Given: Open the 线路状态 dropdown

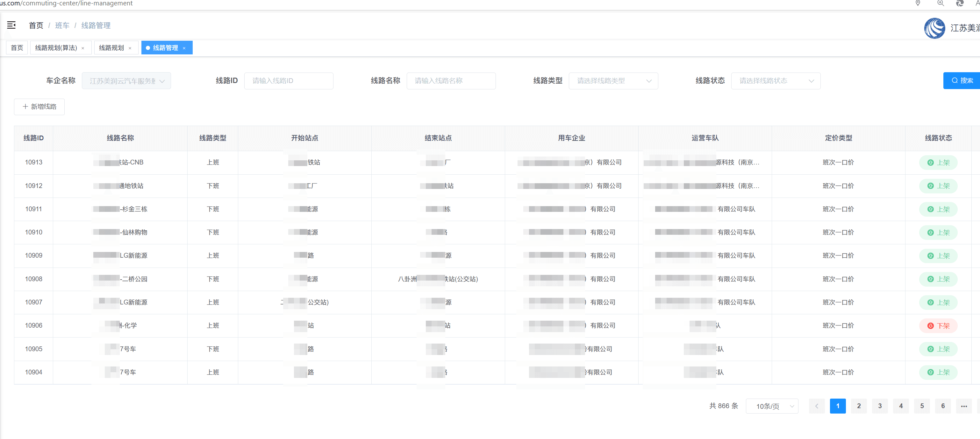Looking at the screenshot, I should click(775, 80).
